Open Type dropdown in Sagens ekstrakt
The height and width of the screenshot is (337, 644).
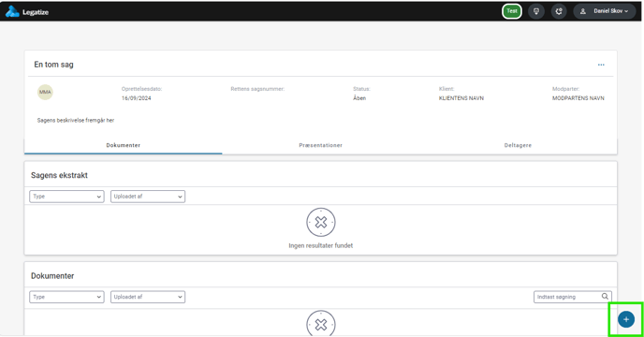[66, 197]
